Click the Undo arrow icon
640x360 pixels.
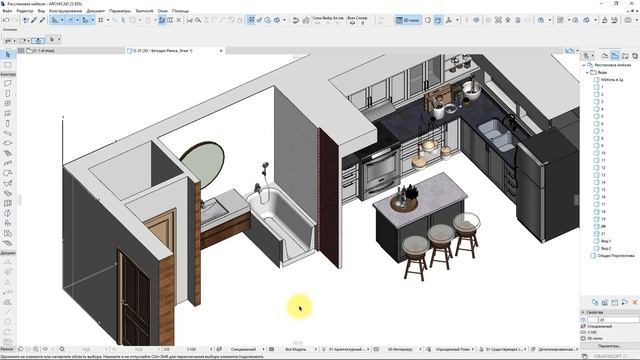6,20
